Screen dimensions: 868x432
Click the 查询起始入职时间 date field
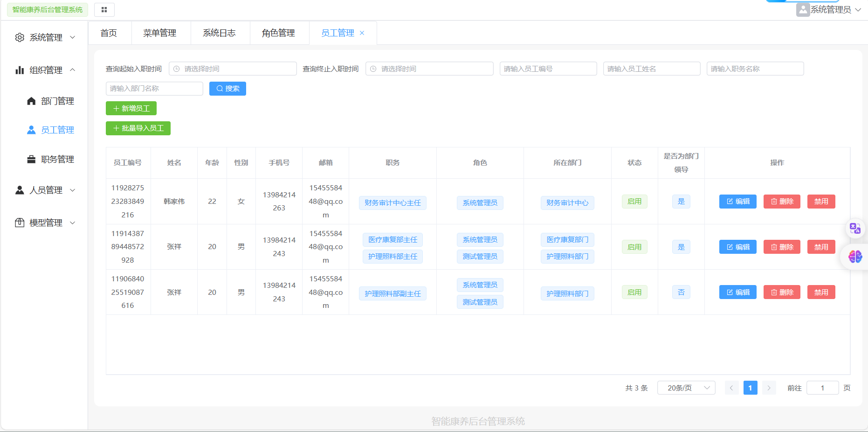tap(233, 69)
